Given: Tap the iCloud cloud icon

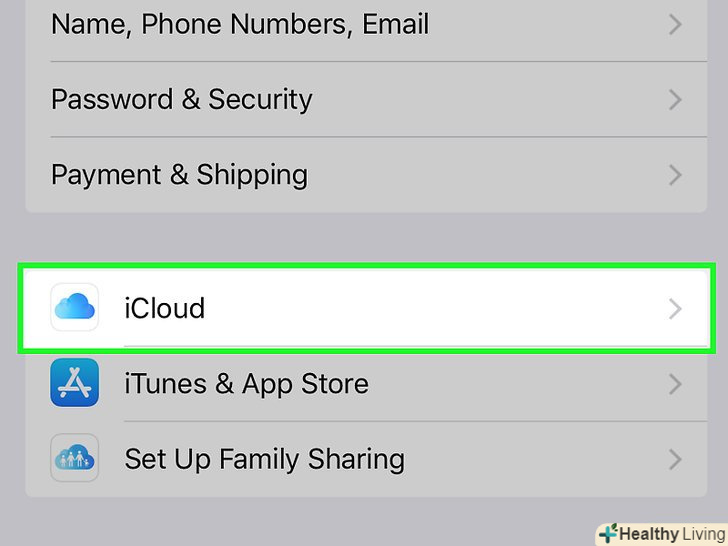Looking at the screenshot, I should click(75, 307).
